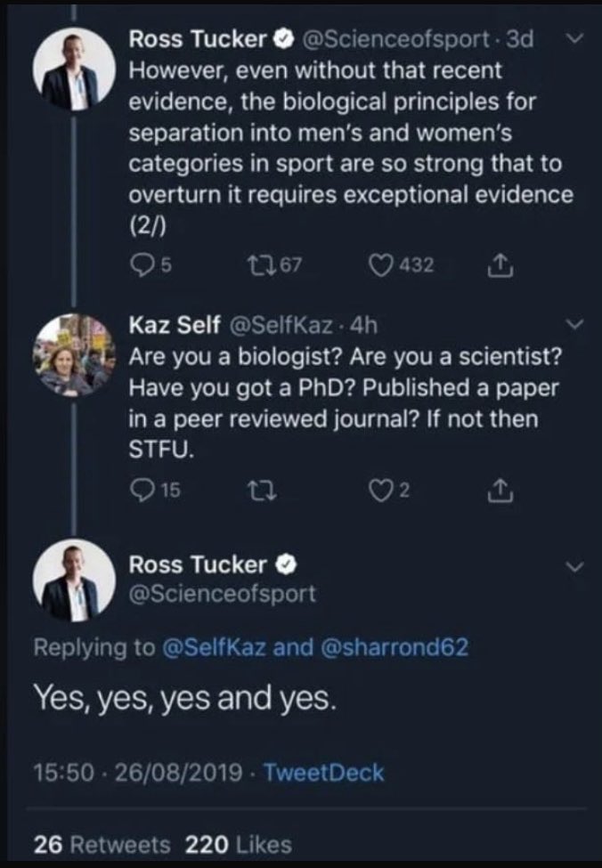Expand options chevron on Kaz Self tweet
This screenshot has height=868, width=602.
576,324
